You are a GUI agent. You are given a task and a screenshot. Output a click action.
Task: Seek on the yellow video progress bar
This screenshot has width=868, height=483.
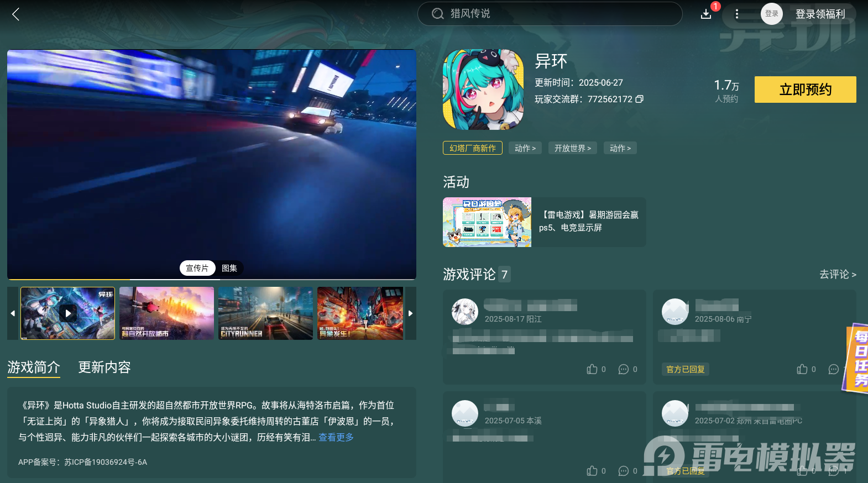[x=212, y=279]
